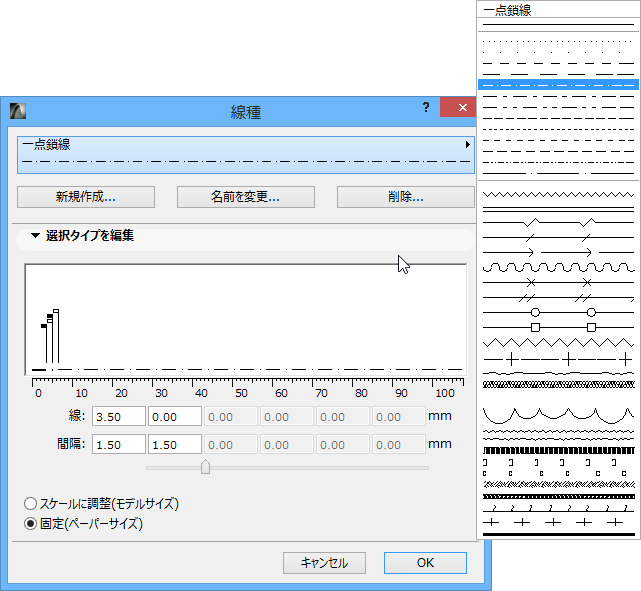
Task: Select the curly wave line symbol
Action: tap(558, 268)
